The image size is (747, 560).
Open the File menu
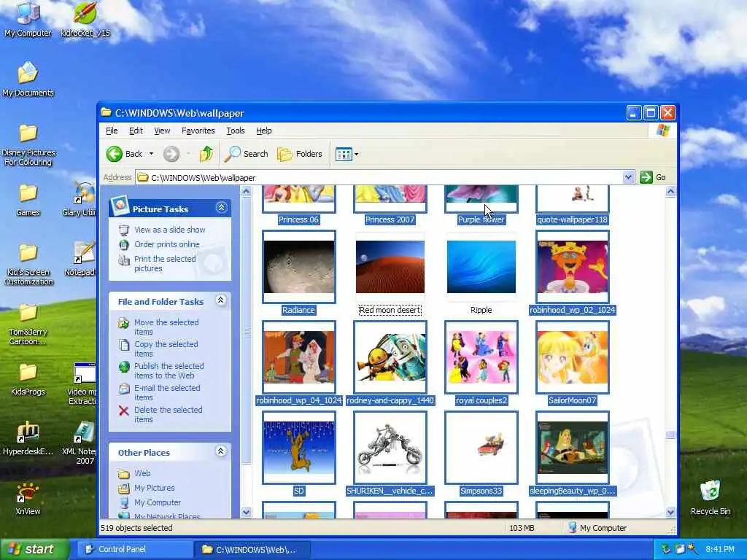[x=112, y=131]
